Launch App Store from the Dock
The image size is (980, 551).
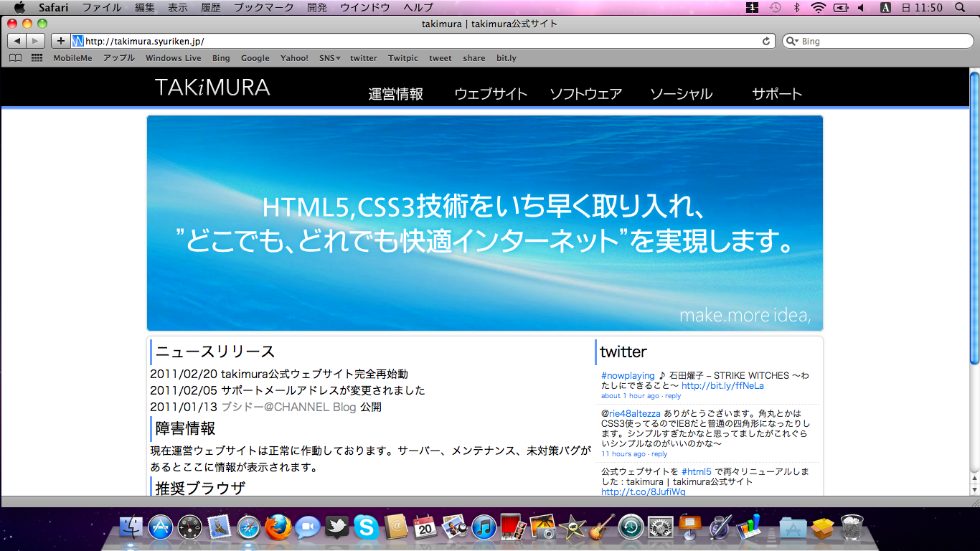161,528
